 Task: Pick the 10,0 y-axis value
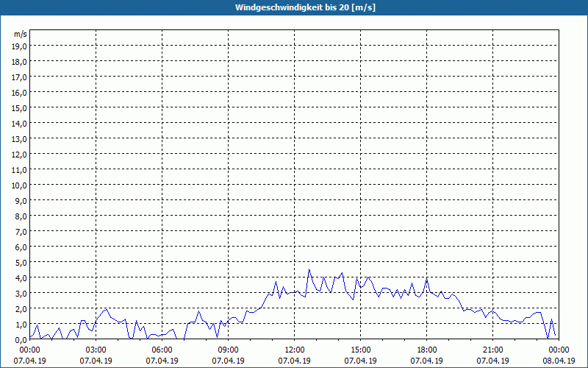[20, 185]
